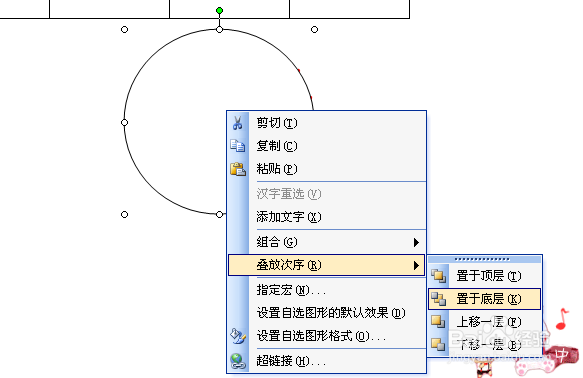
Task: Click the circle's top-right corner handle
Action: click(x=315, y=29)
